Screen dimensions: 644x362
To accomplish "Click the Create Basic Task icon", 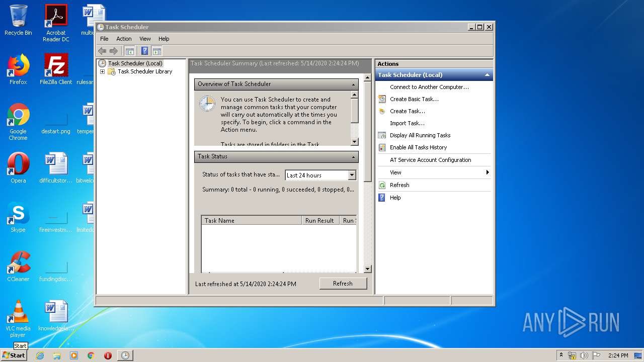I will [382, 99].
